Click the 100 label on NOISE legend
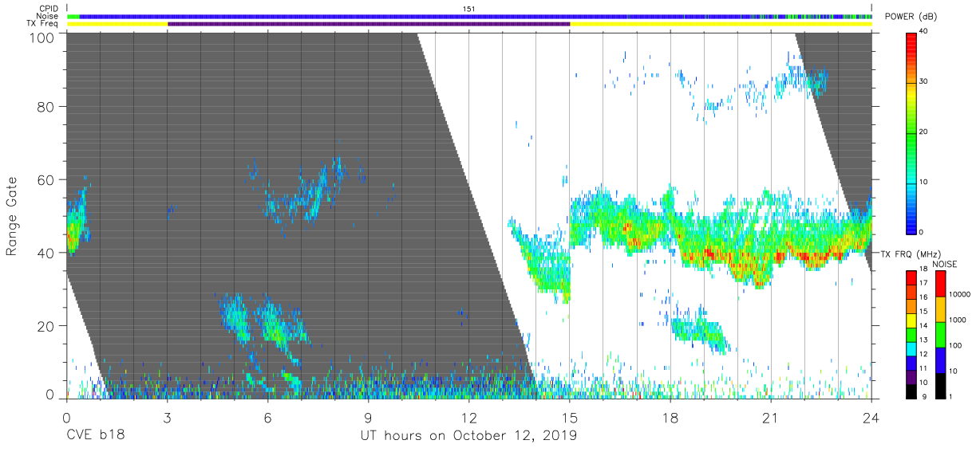 point(956,346)
